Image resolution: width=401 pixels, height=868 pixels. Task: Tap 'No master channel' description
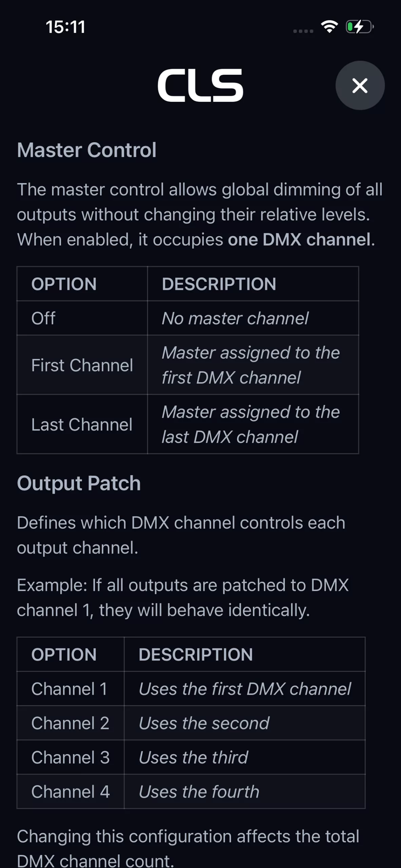[x=235, y=318]
